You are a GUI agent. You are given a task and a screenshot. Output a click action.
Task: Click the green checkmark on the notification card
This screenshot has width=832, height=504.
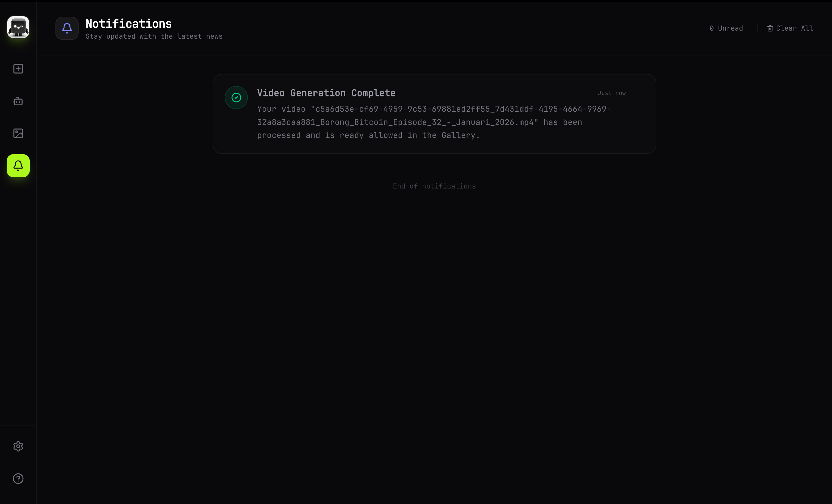click(236, 97)
